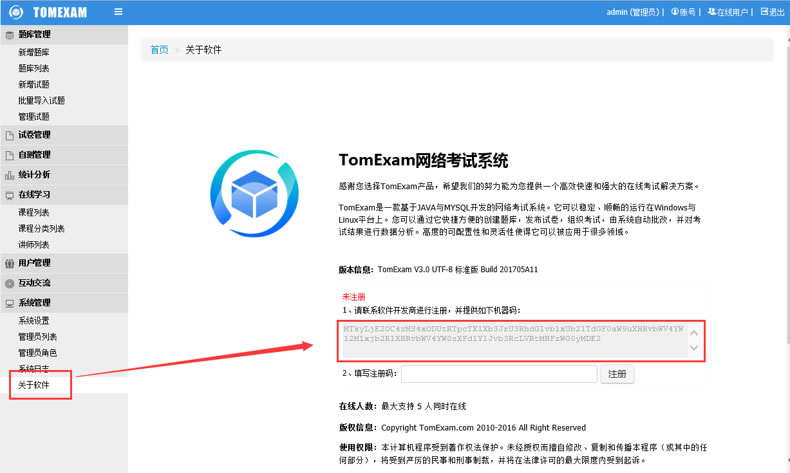Click the TomExam网络考试系统 heading

(423, 161)
